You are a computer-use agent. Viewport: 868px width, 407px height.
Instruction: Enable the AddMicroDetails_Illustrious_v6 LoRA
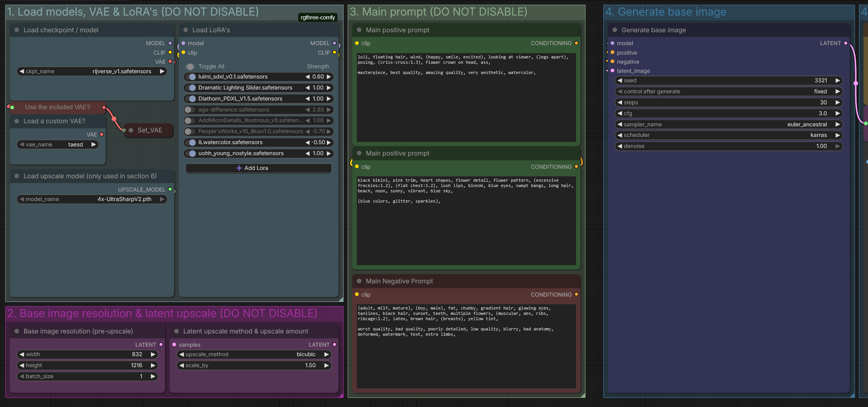tap(190, 120)
